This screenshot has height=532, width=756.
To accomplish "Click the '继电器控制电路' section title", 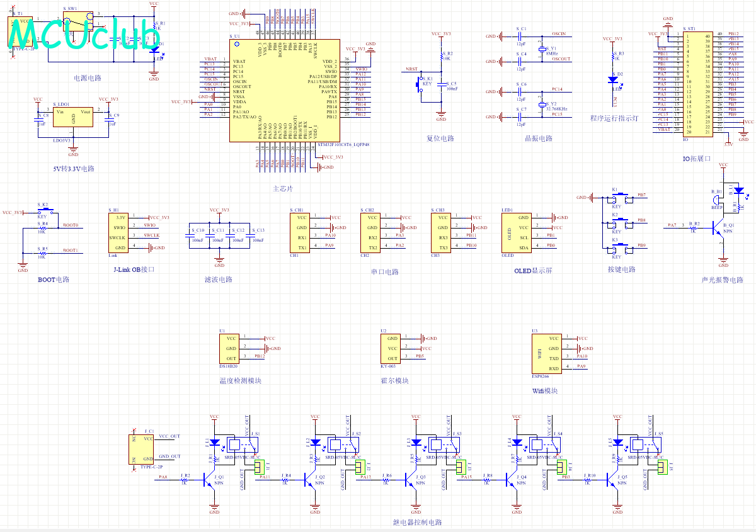I will click(x=418, y=523).
